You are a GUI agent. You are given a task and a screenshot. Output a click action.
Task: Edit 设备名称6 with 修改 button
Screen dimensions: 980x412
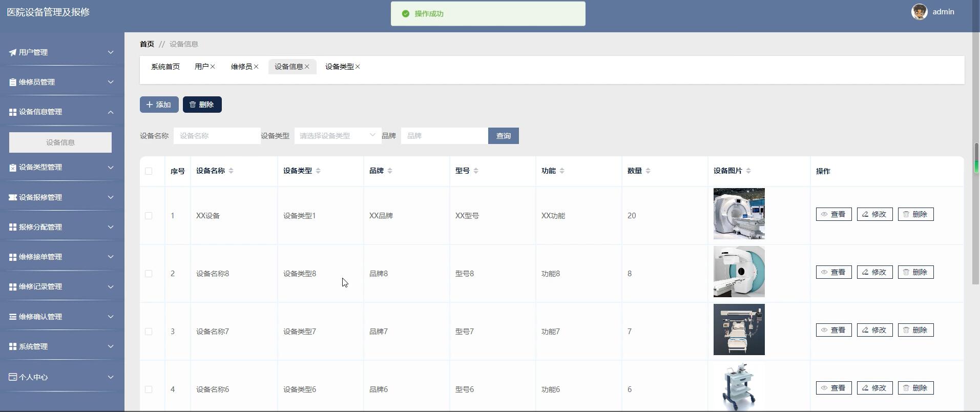(x=874, y=388)
